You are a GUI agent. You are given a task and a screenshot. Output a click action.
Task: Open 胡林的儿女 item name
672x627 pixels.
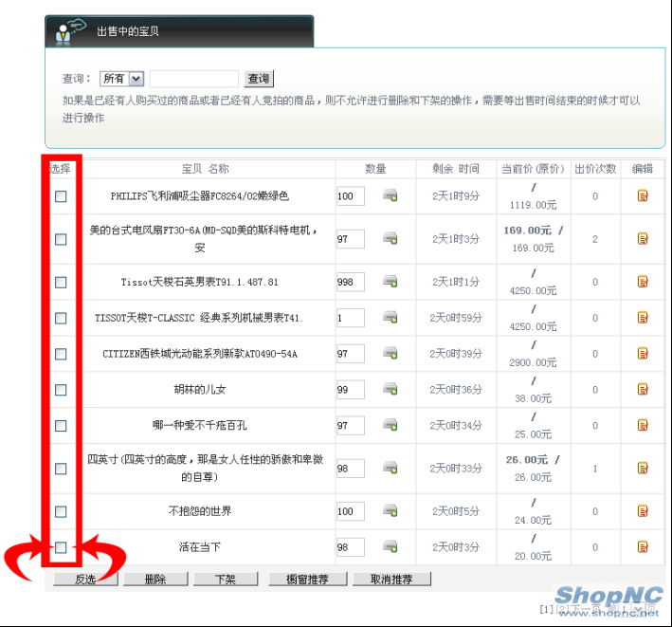point(200,390)
